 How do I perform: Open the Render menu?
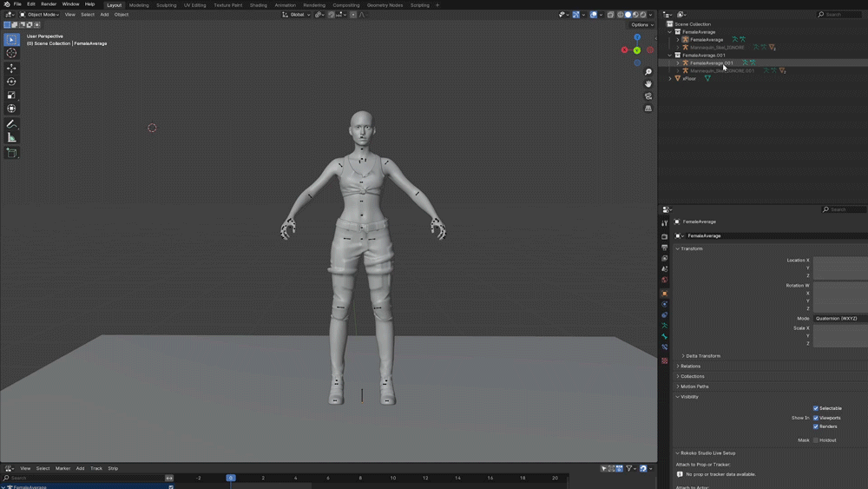49,4
